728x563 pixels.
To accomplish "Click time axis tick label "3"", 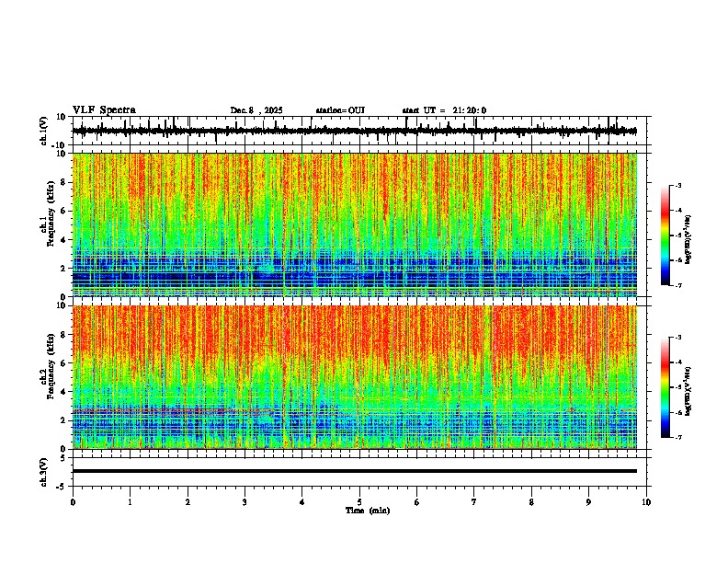I will [x=245, y=502].
